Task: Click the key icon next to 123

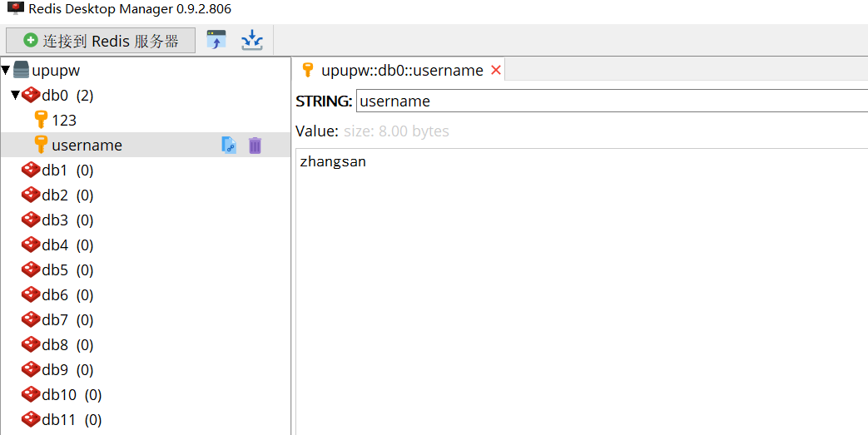Action: tap(41, 121)
